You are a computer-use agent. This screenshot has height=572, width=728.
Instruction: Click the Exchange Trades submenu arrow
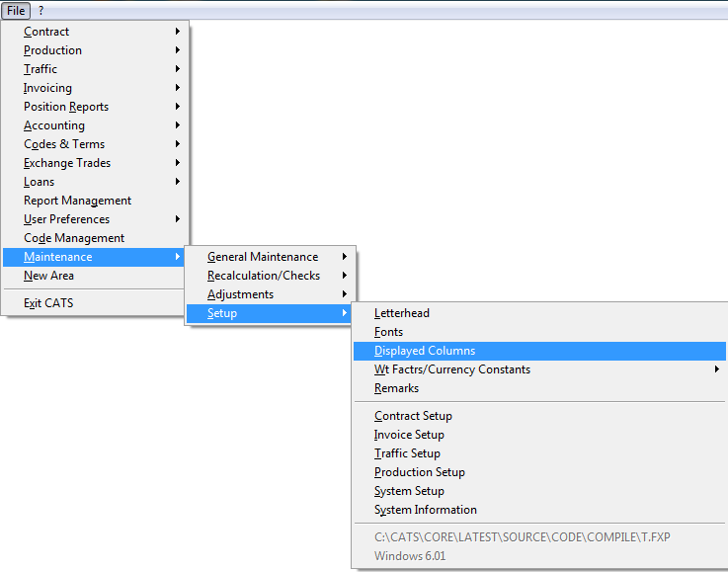[x=178, y=162]
